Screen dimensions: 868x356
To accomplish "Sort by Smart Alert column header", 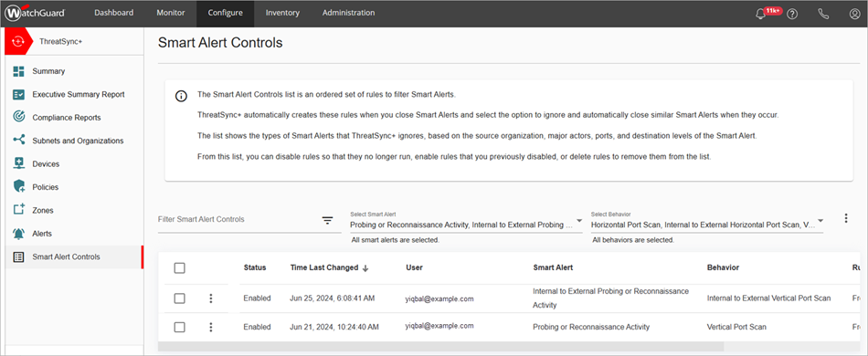I will [x=553, y=267].
